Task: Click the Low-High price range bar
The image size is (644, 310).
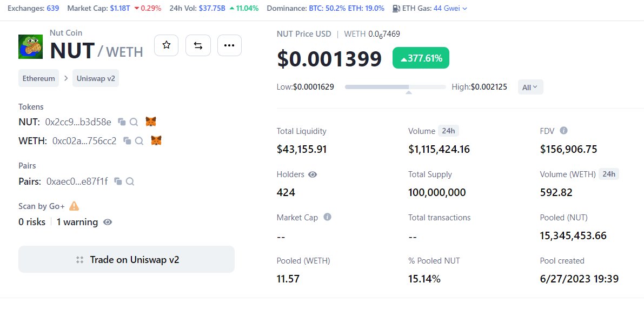Action: pos(395,87)
